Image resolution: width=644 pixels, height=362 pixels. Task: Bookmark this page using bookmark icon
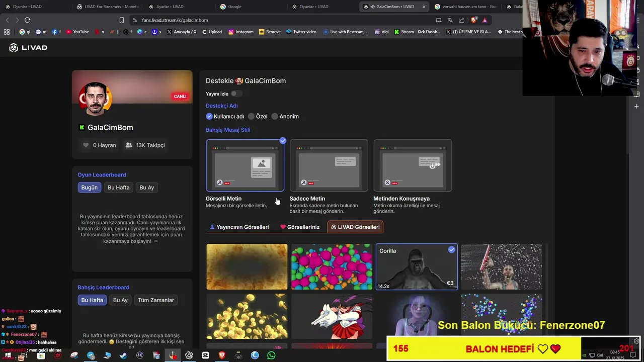coord(122,20)
